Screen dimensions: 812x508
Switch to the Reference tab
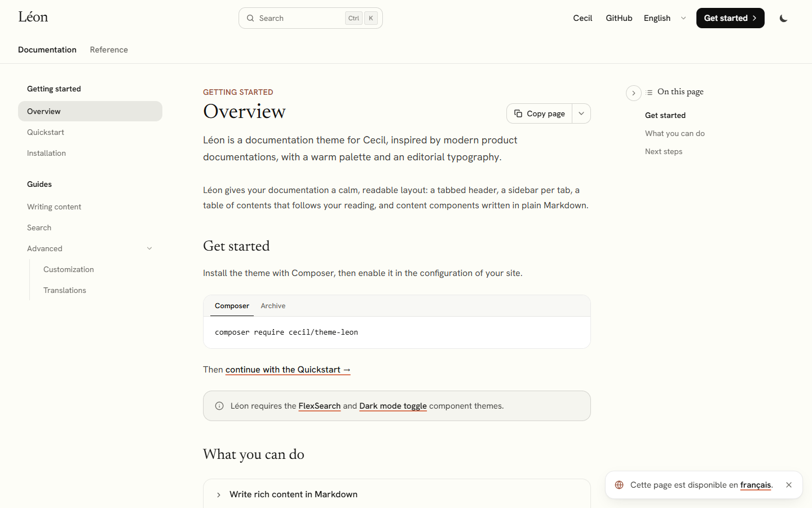(x=109, y=50)
